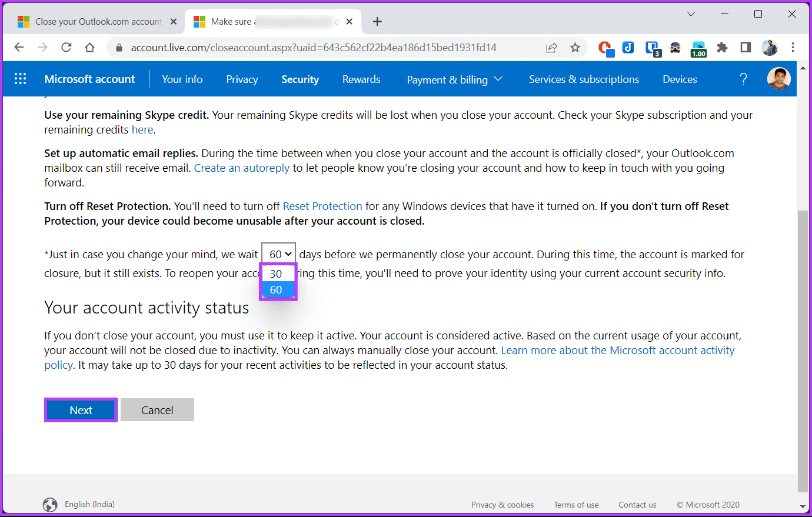Click the page vertical scrollbar thumb
This screenshot has width=812, height=517.
coord(803,351)
